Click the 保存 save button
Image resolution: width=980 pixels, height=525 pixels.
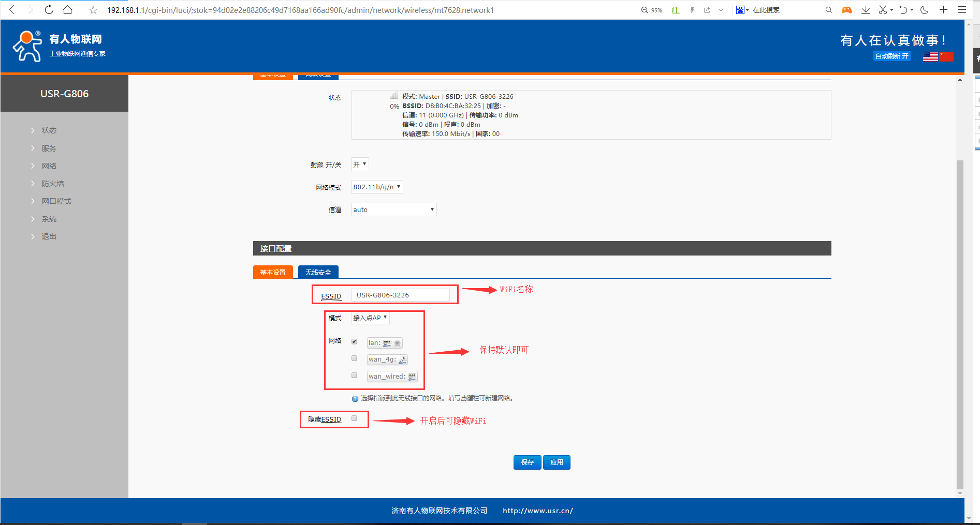coord(527,462)
